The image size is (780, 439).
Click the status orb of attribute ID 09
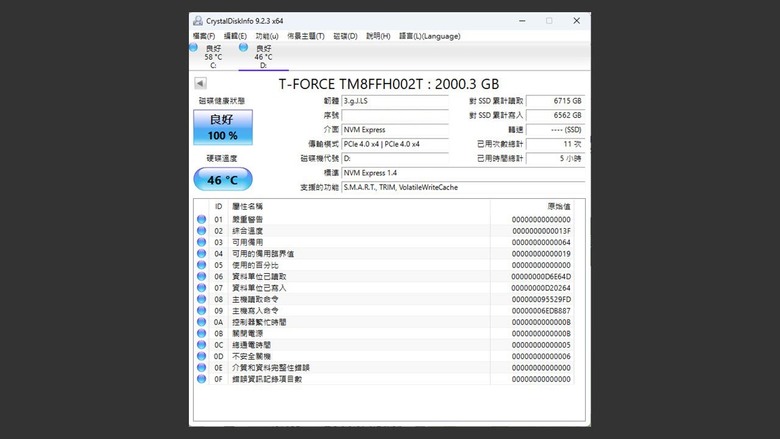pos(201,311)
